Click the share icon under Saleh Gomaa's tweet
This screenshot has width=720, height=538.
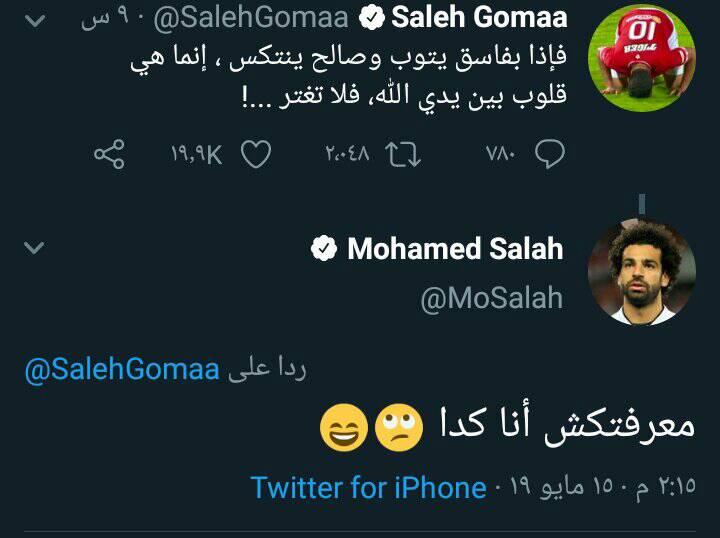(108, 154)
